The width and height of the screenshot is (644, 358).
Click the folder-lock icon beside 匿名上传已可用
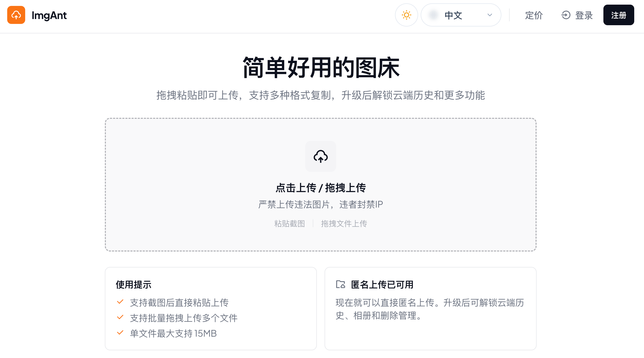point(341,284)
